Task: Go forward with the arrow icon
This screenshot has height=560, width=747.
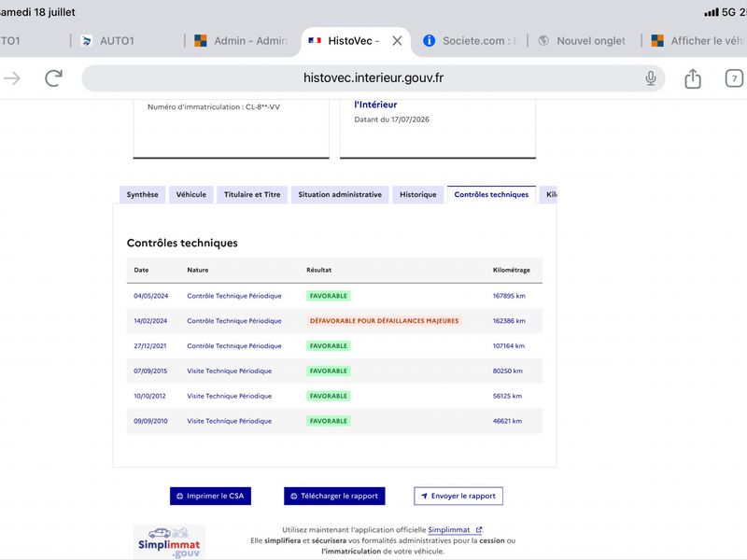Action: 12,78
